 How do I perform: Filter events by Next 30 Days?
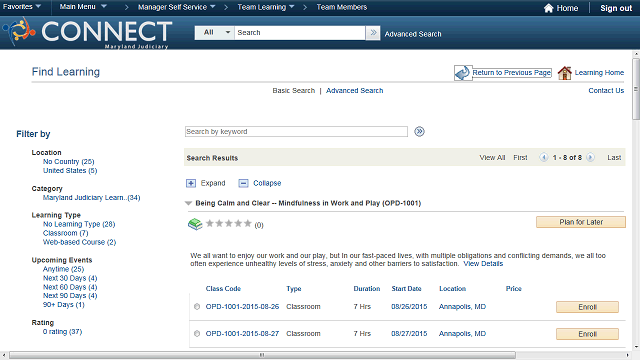(70, 278)
